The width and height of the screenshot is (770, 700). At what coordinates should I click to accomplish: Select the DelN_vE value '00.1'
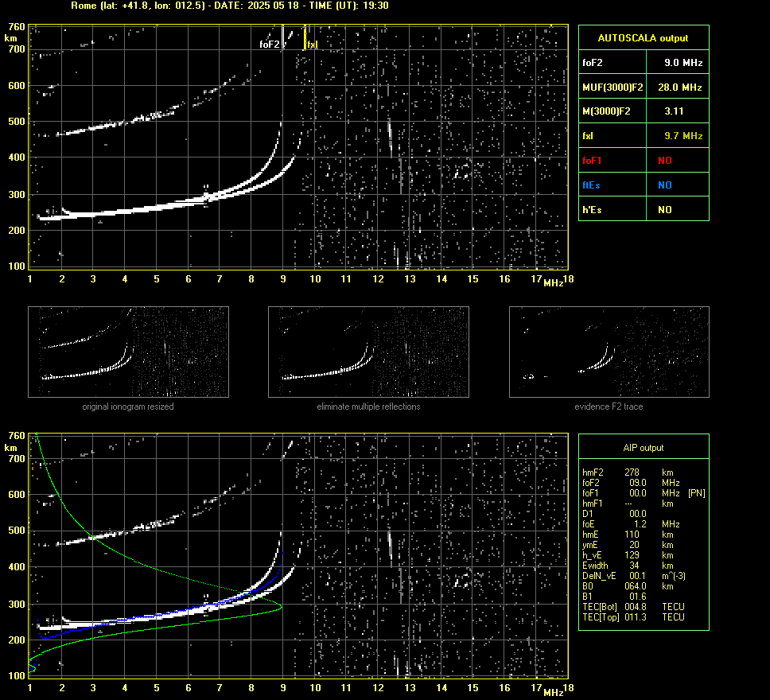tap(637, 575)
